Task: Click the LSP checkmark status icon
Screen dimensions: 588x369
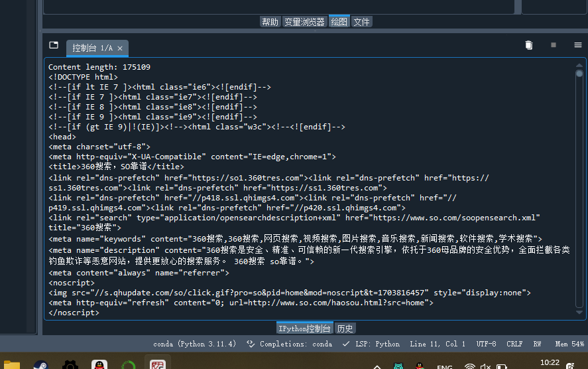Action: tap(346, 344)
